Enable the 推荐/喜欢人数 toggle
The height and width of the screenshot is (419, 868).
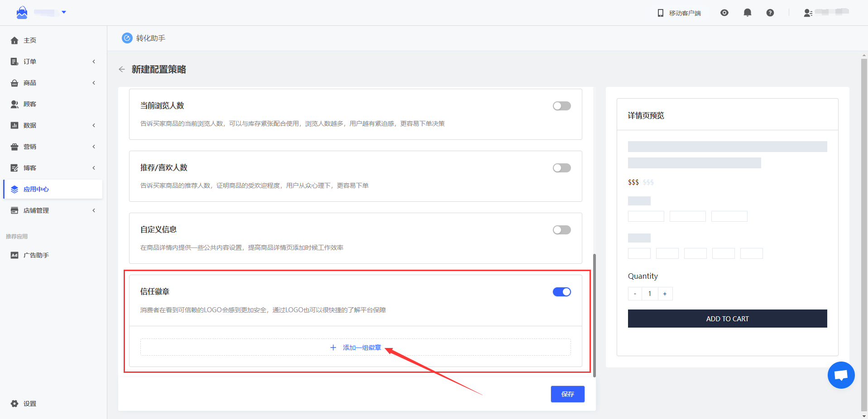561,168
